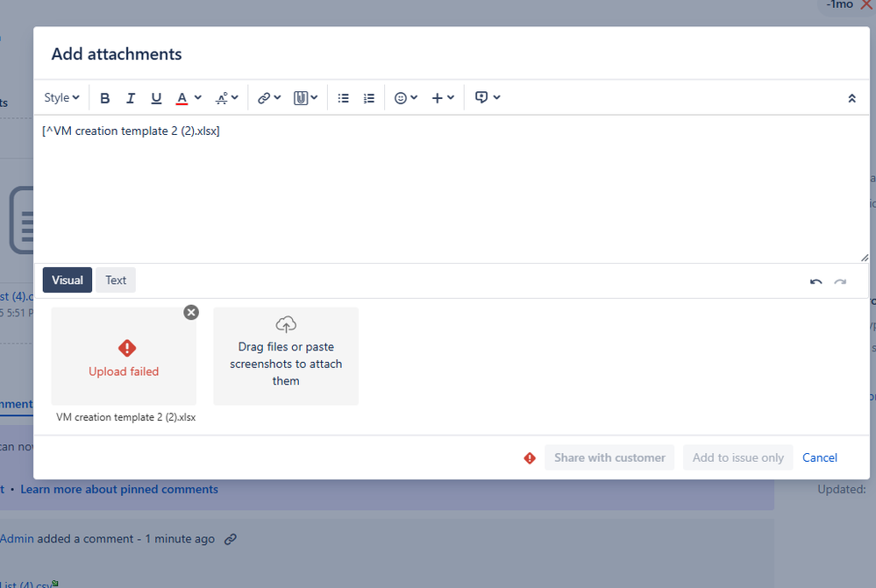Image resolution: width=876 pixels, height=588 pixels.
Task: Open the emoji picker
Action: click(x=400, y=98)
